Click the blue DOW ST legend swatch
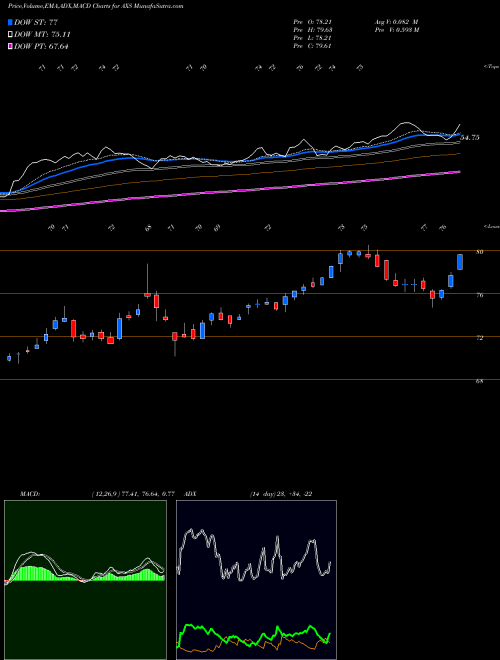 point(10,22)
